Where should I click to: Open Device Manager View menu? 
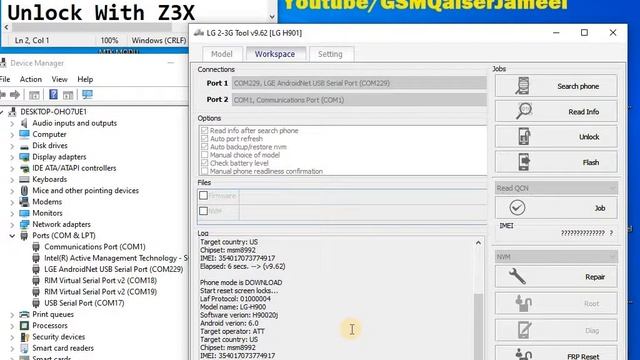[60, 79]
